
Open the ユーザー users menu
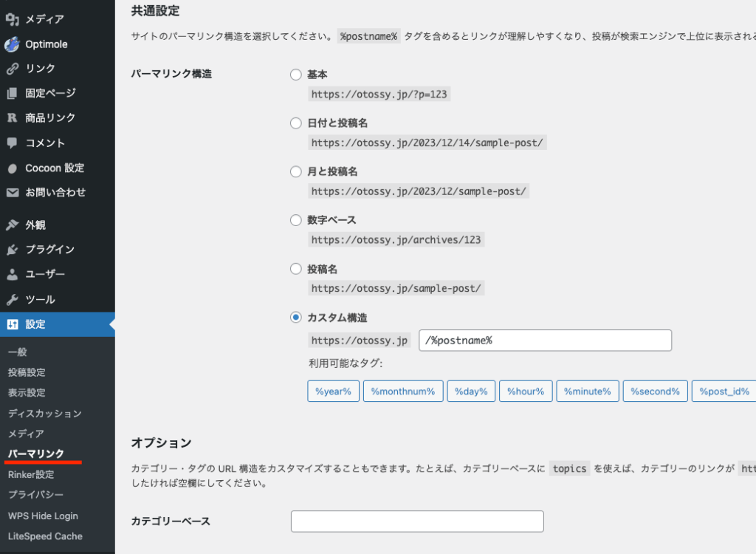(45, 274)
